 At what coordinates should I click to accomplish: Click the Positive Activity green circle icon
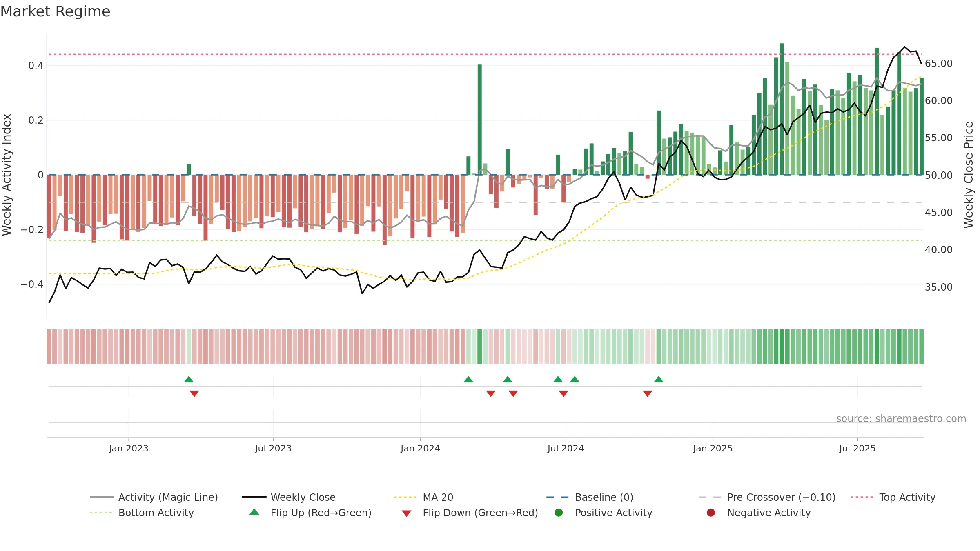559,513
